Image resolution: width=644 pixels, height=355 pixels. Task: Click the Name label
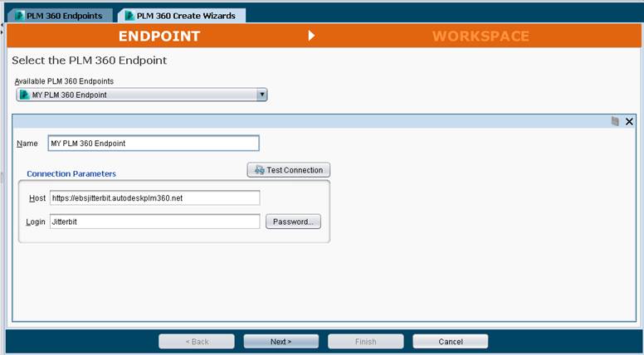(27, 143)
